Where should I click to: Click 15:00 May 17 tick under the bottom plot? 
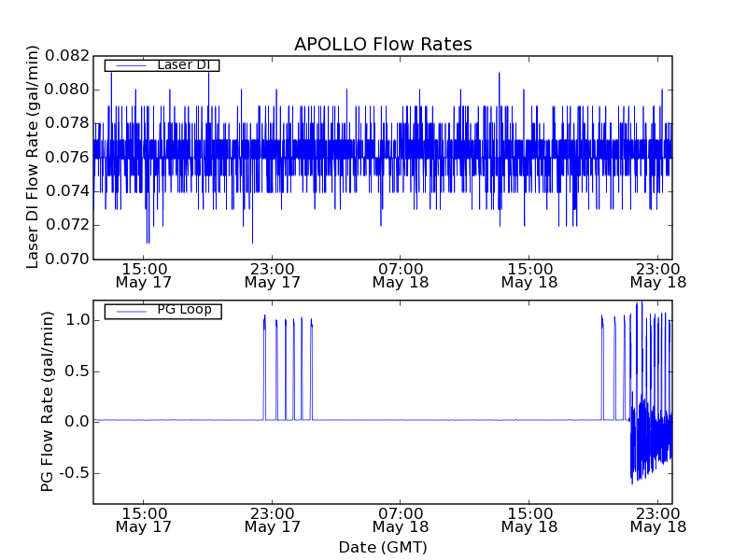(x=143, y=519)
